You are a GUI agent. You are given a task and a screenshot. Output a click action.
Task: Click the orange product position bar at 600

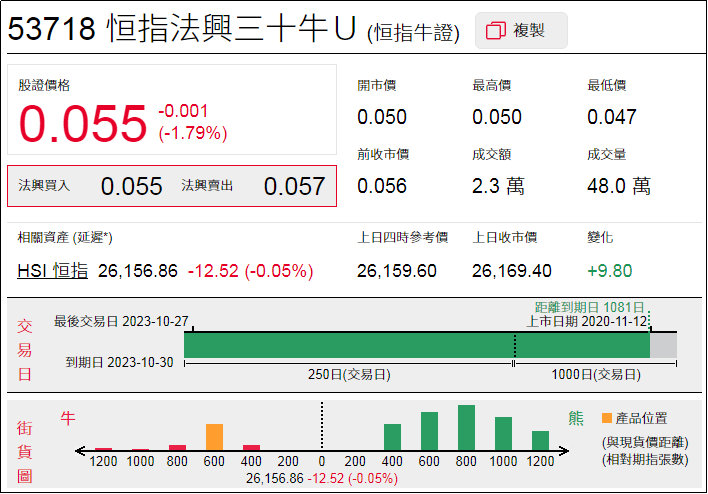pos(214,437)
